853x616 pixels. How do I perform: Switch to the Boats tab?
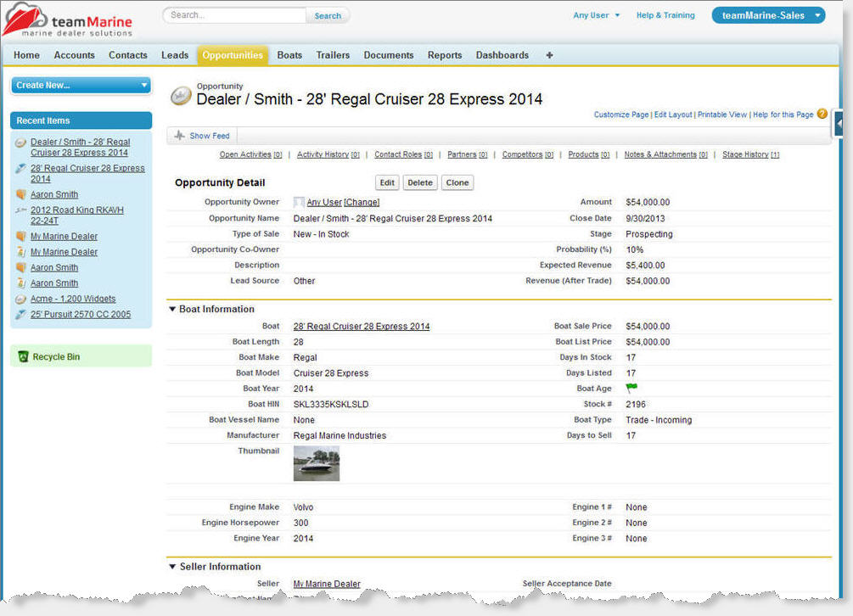point(289,55)
